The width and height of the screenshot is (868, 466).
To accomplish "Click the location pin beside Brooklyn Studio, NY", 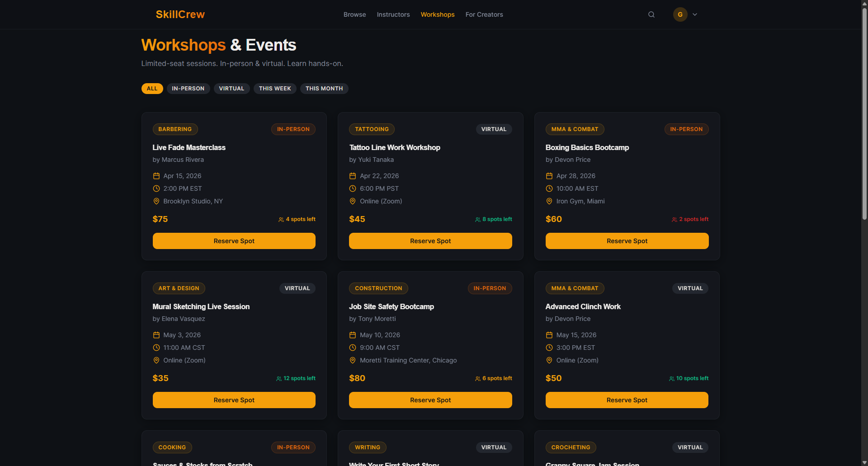I will (x=156, y=201).
